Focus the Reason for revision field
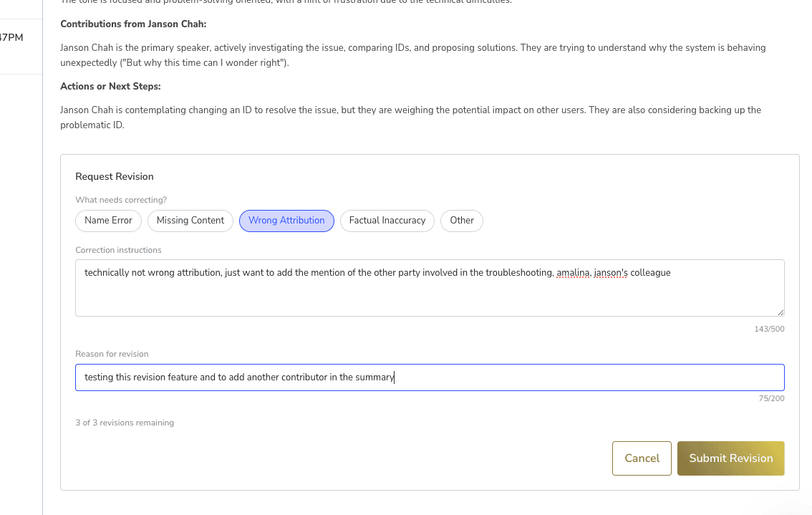This screenshot has height=515, width=812. click(430, 377)
